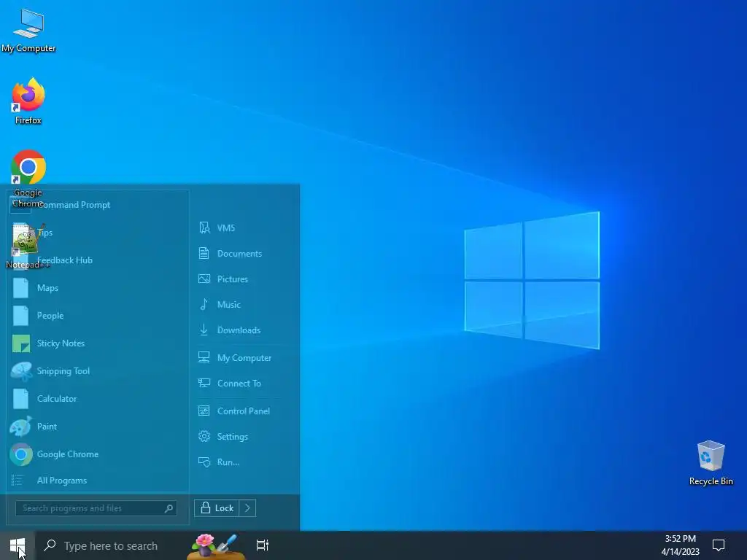Click the Windows Start button
Image resolution: width=747 pixels, height=560 pixels.
18,545
